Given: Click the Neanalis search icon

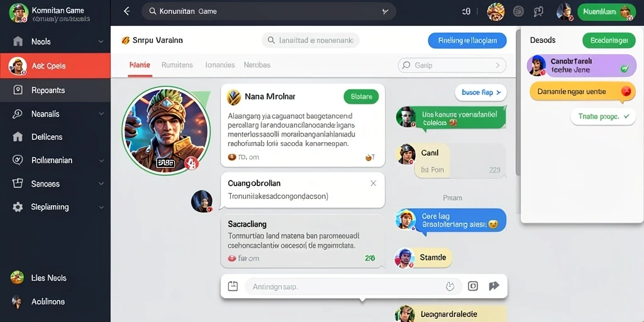Looking at the screenshot, I should [17, 114].
